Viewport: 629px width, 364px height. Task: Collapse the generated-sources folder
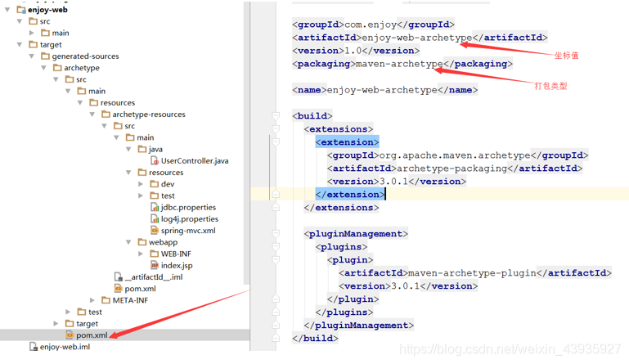32,56
